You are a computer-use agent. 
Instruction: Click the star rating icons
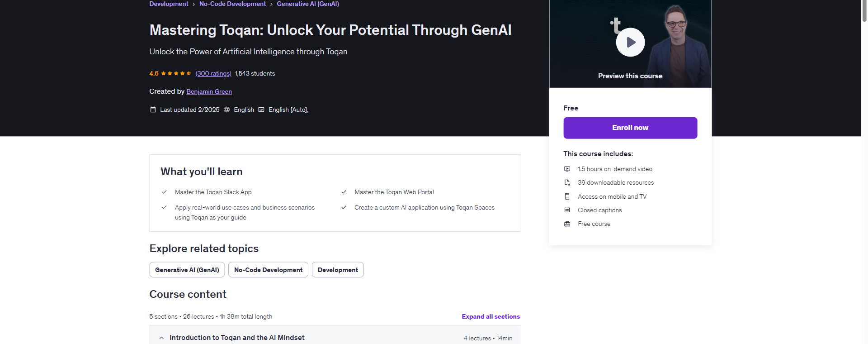pos(176,73)
